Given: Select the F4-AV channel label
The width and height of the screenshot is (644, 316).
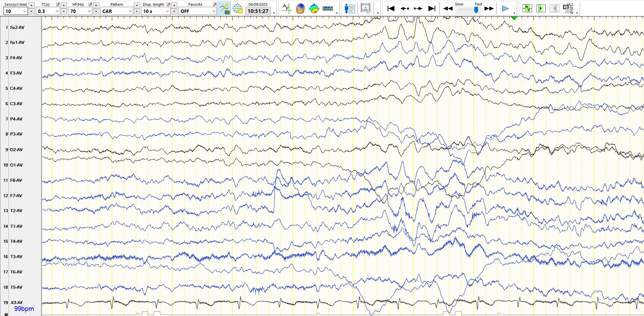Looking at the screenshot, I should [x=16, y=58].
